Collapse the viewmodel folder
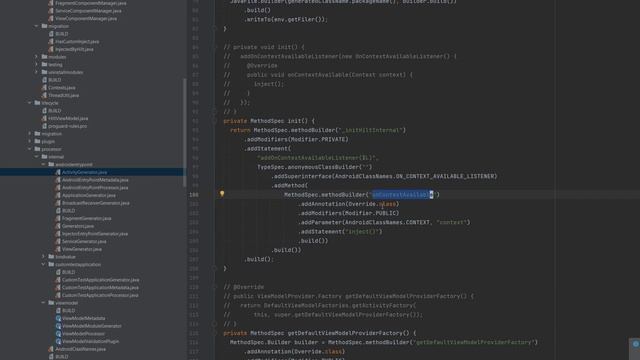 [x=44, y=303]
